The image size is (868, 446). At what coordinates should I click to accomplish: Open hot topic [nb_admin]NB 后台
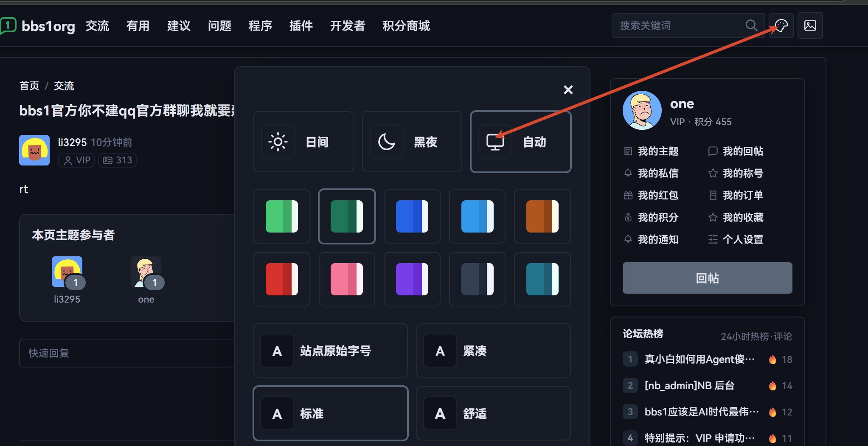(689, 385)
